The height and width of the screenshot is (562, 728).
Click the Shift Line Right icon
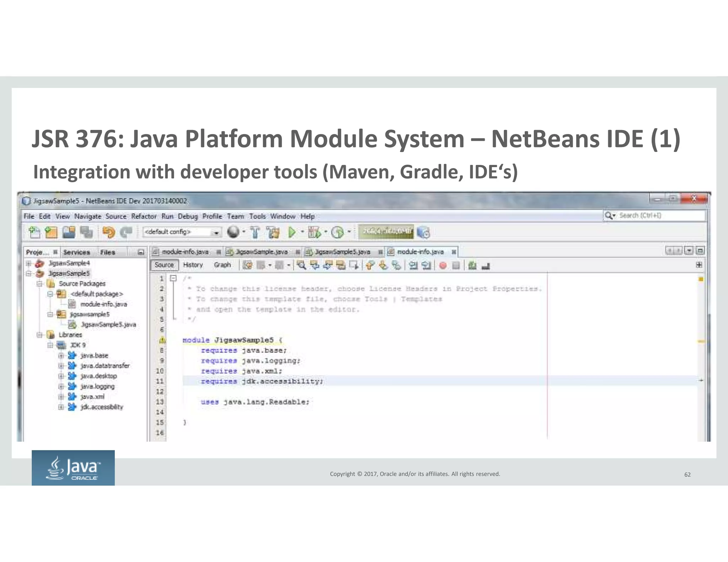[x=426, y=265]
